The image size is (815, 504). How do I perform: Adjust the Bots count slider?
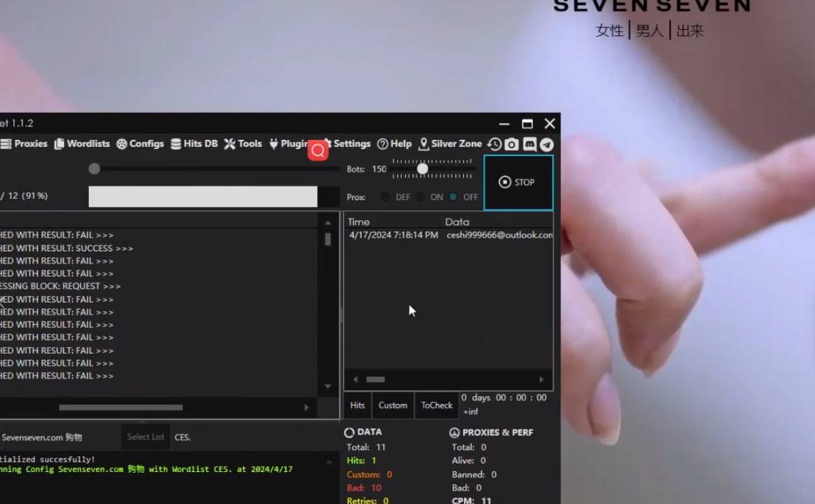point(423,169)
